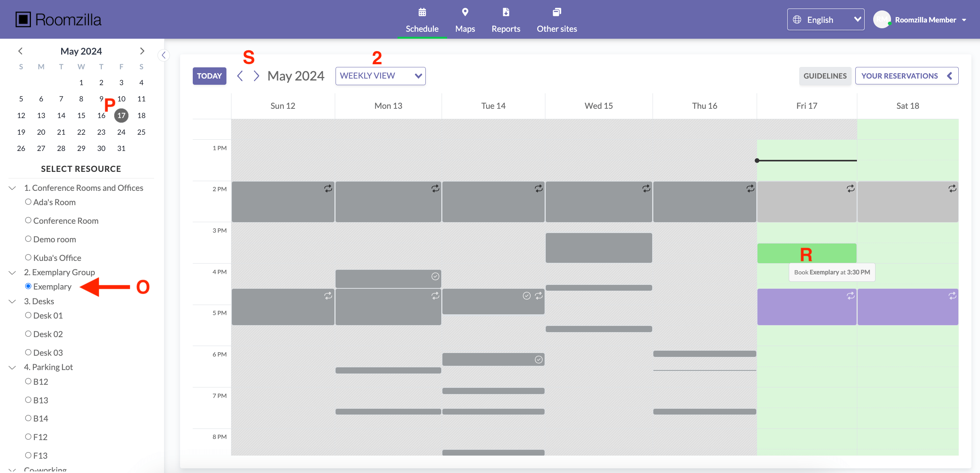Select the Desk 02 resource radio button
This screenshot has width=980, height=473.
click(x=28, y=334)
